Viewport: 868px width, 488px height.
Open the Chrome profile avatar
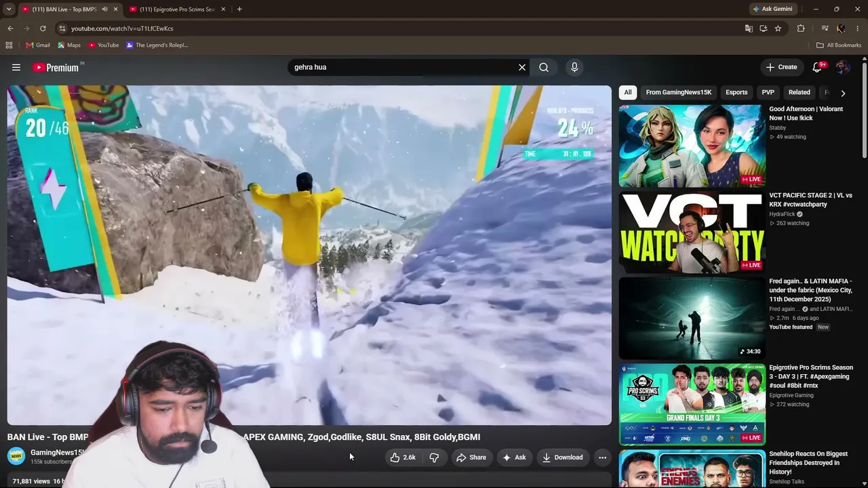pyautogui.click(x=842, y=28)
